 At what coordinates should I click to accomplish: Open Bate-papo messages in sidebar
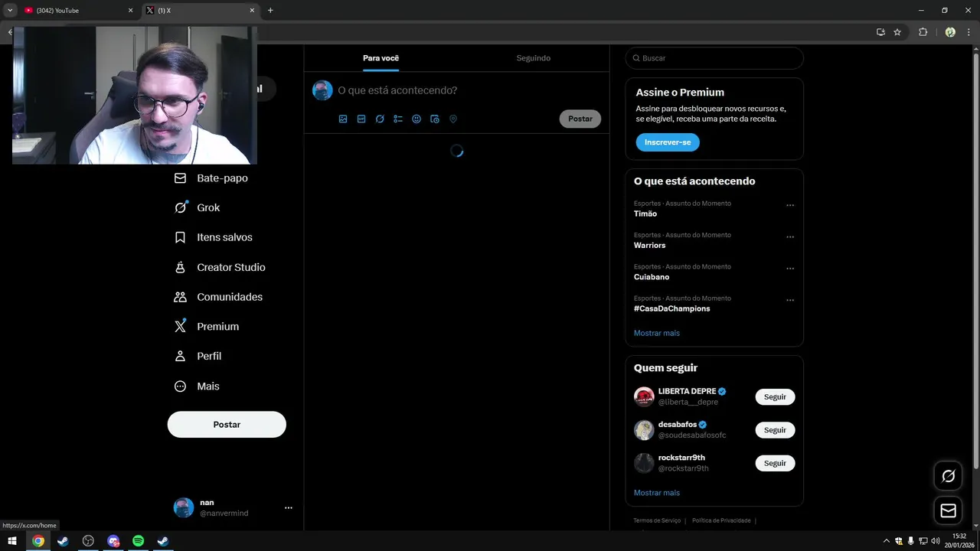[211, 178]
